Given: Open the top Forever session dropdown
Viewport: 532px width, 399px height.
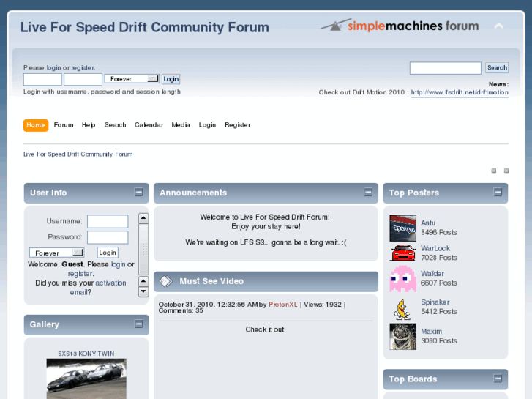Looking at the screenshot, I should coord(132,79).
